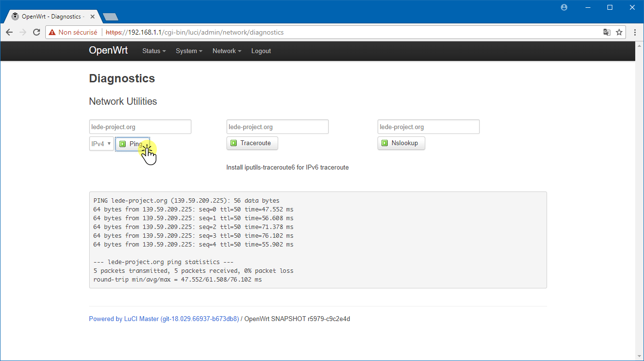Screen dimensions: 644x361
Task: Click the translate page icon in address bar
Action: (606, 32)
